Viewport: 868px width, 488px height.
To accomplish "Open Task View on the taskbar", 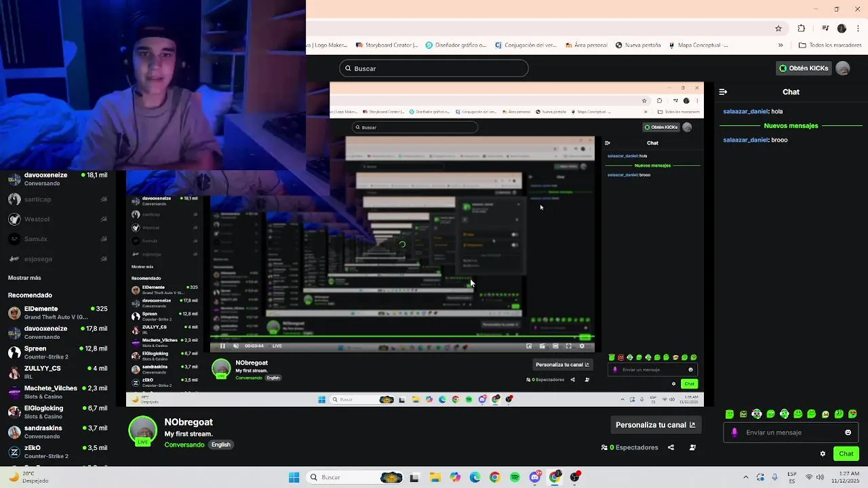I will pos(414,477).
